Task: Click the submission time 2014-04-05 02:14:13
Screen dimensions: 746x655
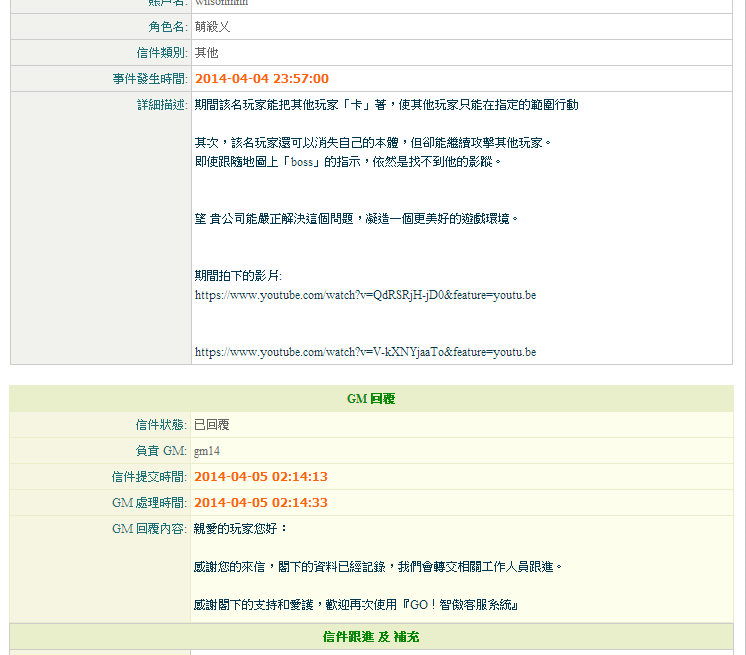Action: click(x=260, y=477)
